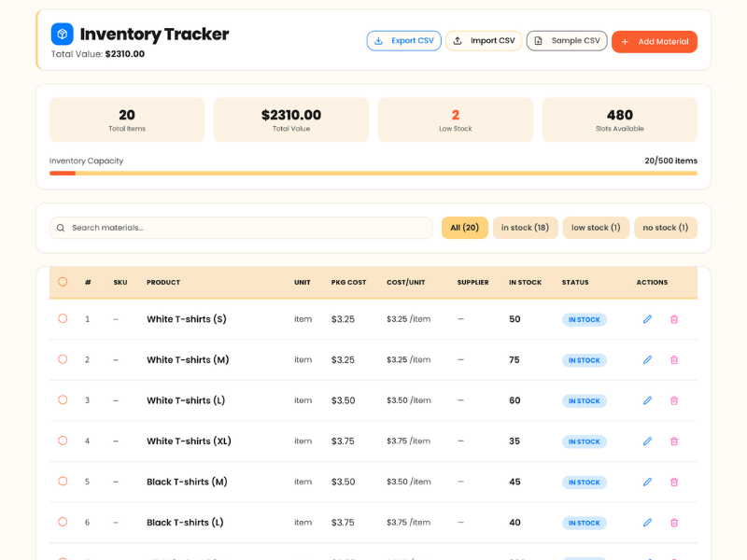Click pencil icon for White T-shirts (L)
Image resolution: width=747 pixels, height=560 pixels.
click(647, 400)
